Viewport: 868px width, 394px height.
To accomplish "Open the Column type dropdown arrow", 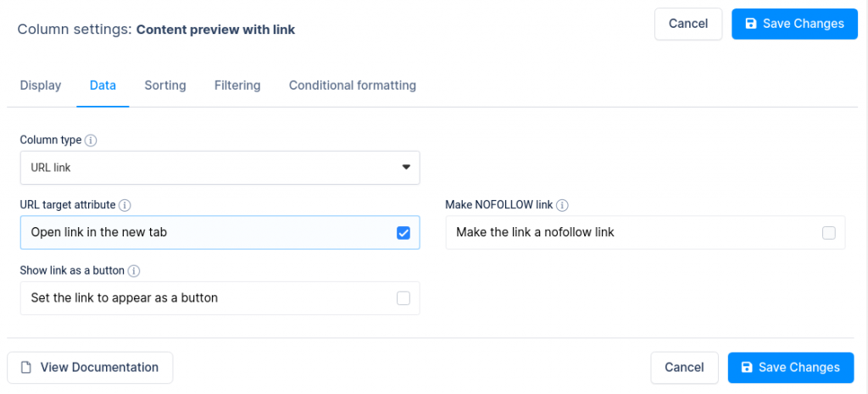I will (406, 168).
